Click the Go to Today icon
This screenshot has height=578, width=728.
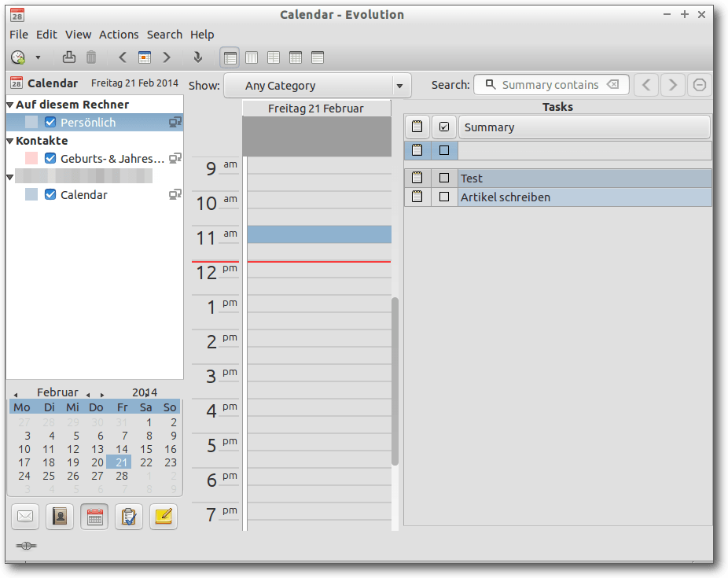tap(145, 57)
